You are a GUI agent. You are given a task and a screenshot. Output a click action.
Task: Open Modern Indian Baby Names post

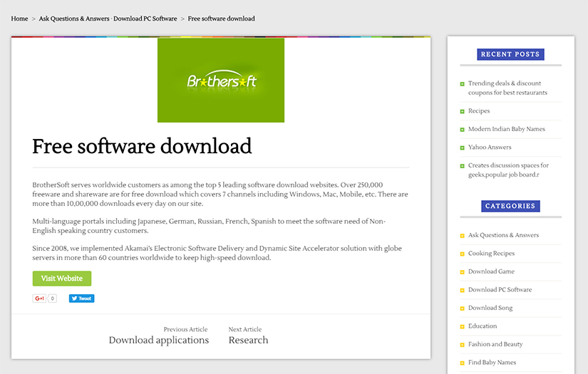[506, 129]
